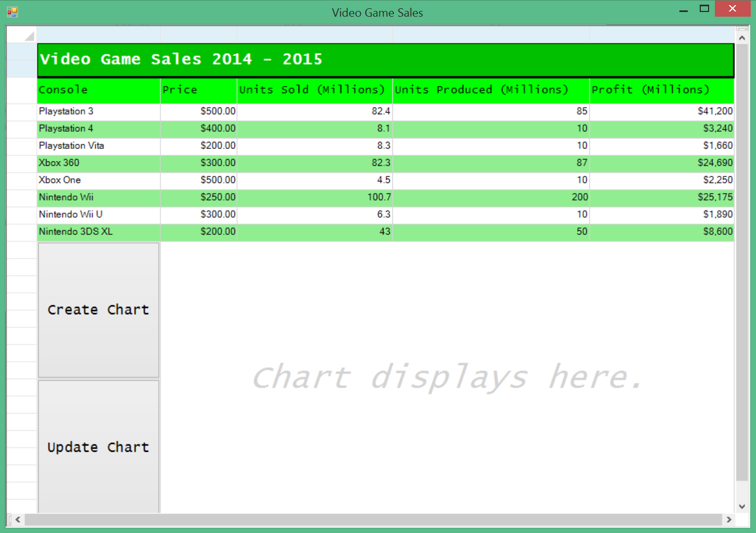
Task: Select Nintendo Wii units produced '200'
Action: click(x=491, y=197)
